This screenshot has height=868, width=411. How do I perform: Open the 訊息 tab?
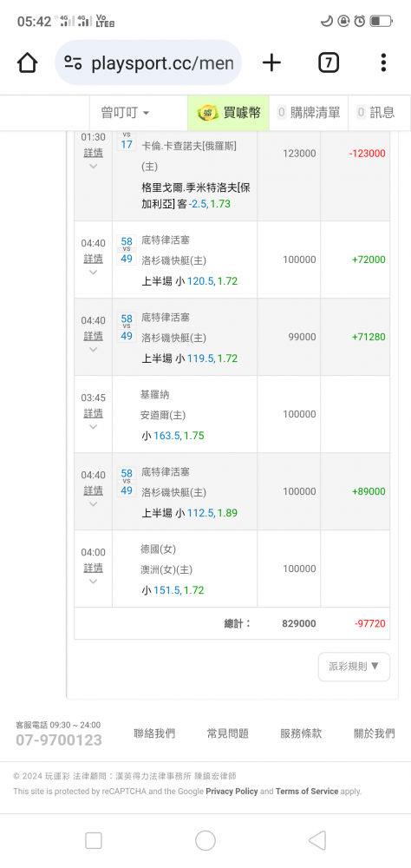(376, 113)
